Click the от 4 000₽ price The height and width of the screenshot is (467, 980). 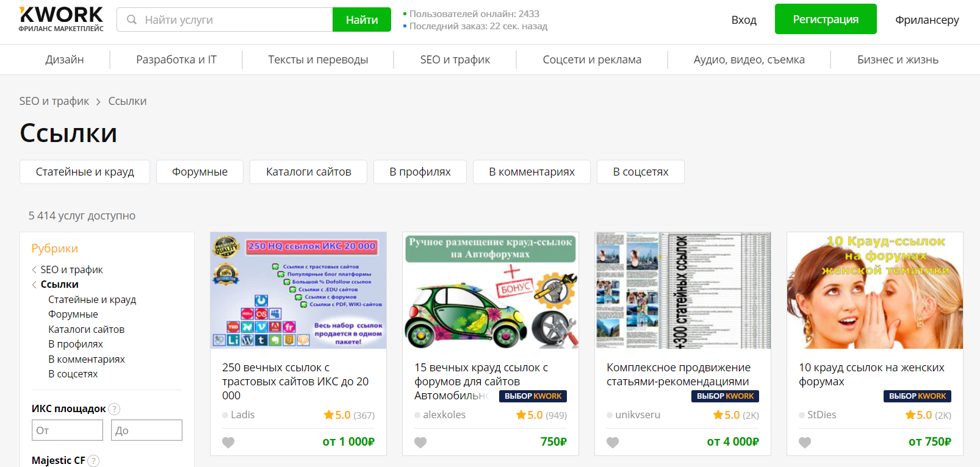pyautogui.click(x=733, y=442)
